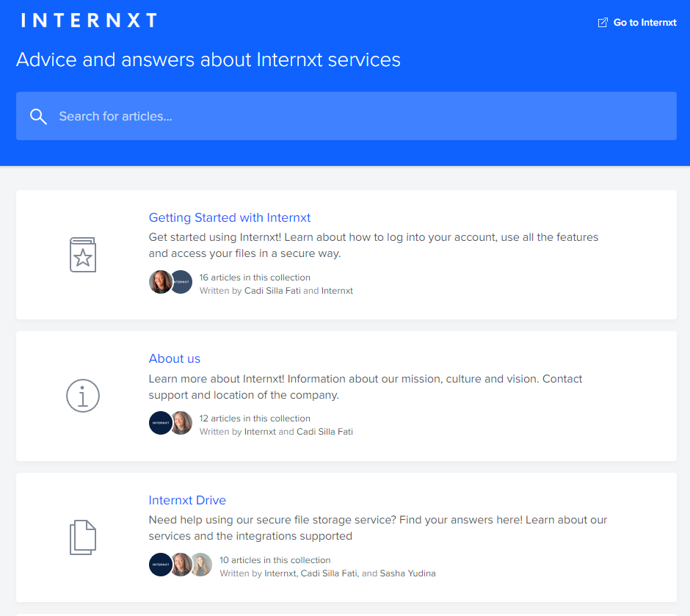Click Sasha Yudina's avatar in Internxt Drive collection
The image size is (690, 616).
200,565
